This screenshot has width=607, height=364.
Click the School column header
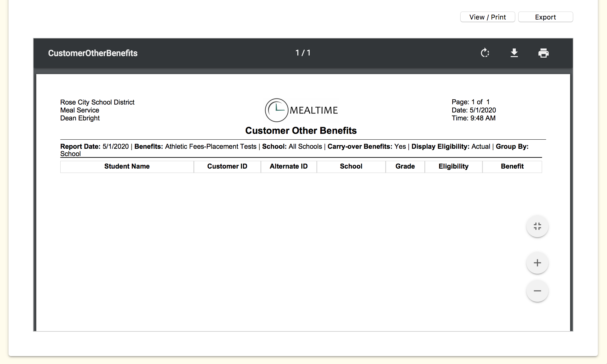tap(351, 166)
